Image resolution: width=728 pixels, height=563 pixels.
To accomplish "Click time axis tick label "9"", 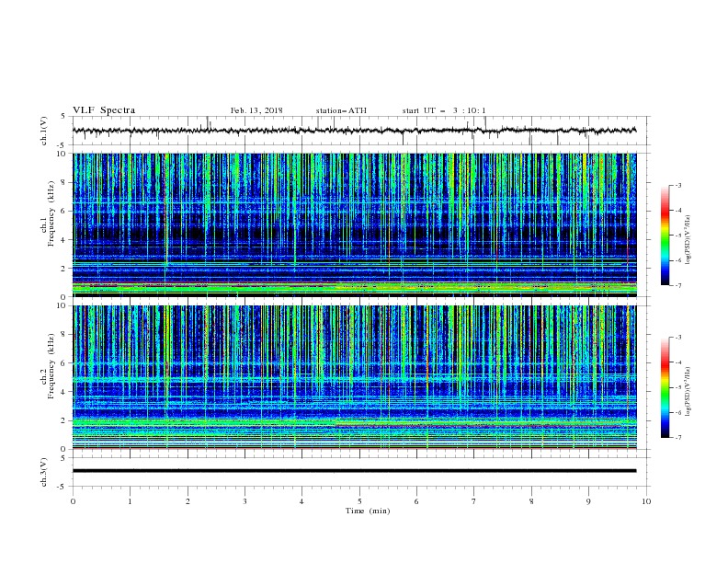I will pyautogui.click(x=588, y=501).
